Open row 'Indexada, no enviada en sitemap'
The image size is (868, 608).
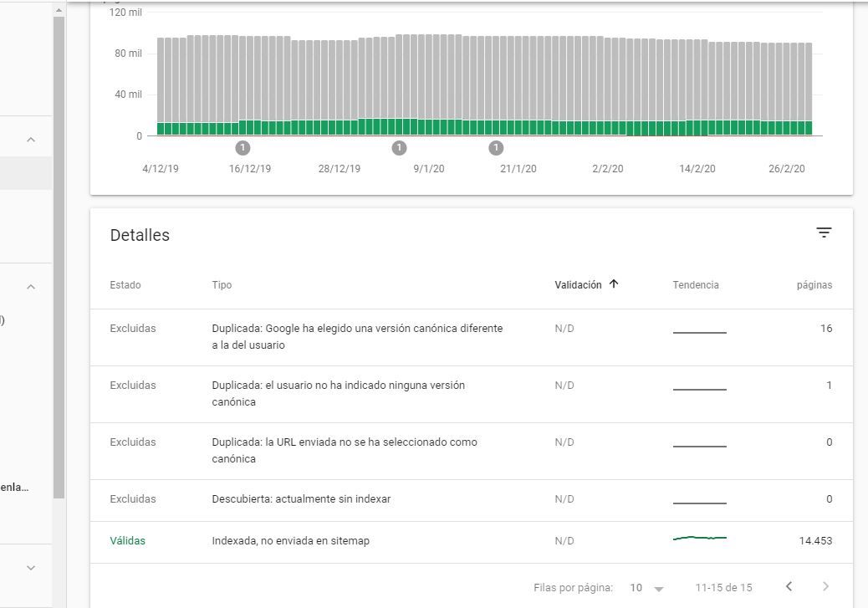click(x=471, y=542)
